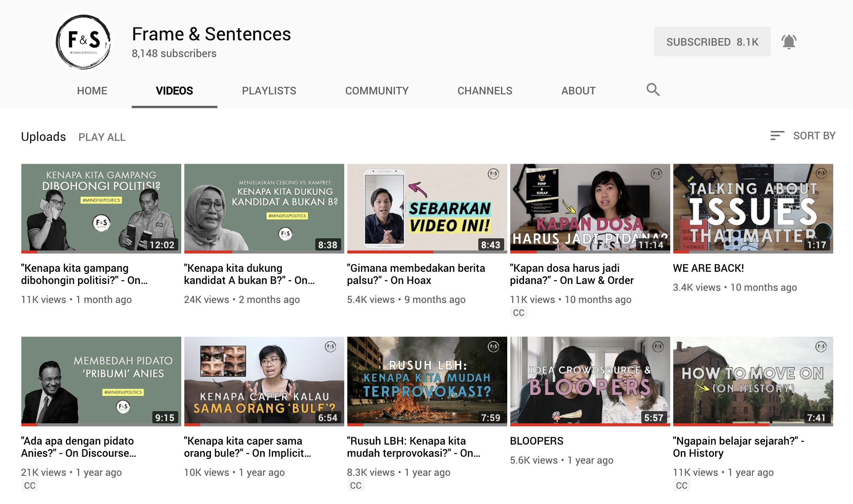Expand the SORT BY dropdown
Image resolution: width=853 pixels, height=504 pixels.
814,136
